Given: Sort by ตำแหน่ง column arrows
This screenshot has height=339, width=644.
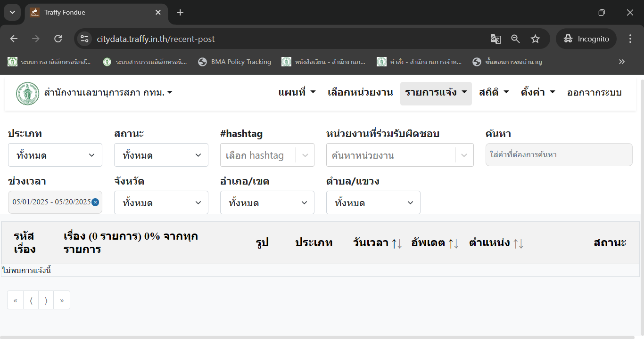Looking at the screenshot, I should (x=518, y=243).
